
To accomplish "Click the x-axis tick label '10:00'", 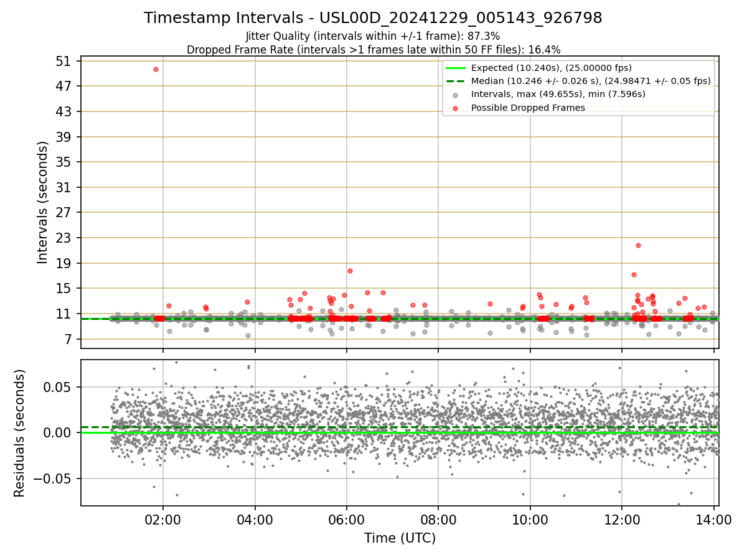I will (530, 519).
